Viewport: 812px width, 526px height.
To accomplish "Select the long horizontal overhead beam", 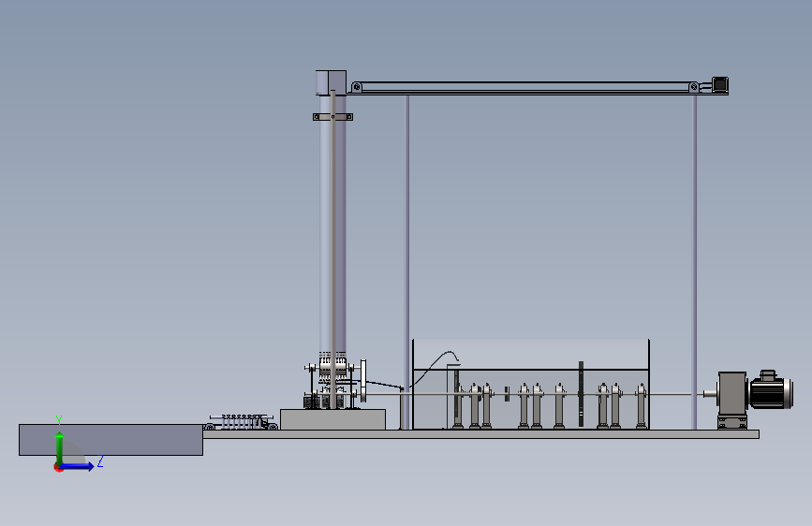I will pyautogui.click(x=524, y=87).
